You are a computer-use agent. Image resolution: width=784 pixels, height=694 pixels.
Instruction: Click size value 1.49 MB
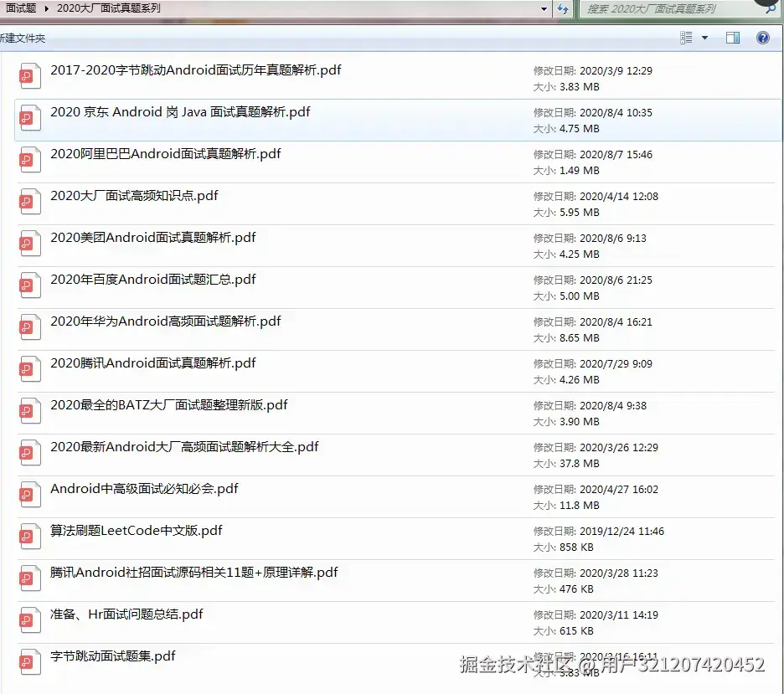[x=580, y=171]
